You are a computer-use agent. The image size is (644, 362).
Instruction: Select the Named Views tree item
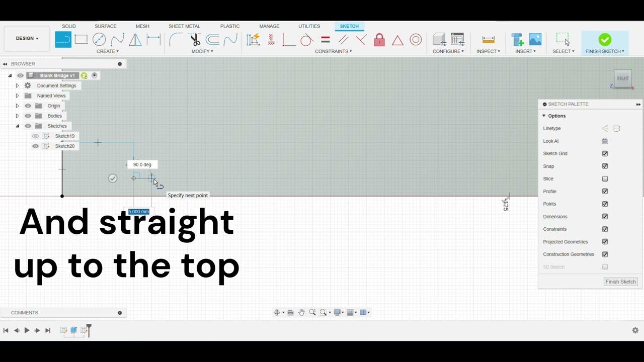(51, 96)
